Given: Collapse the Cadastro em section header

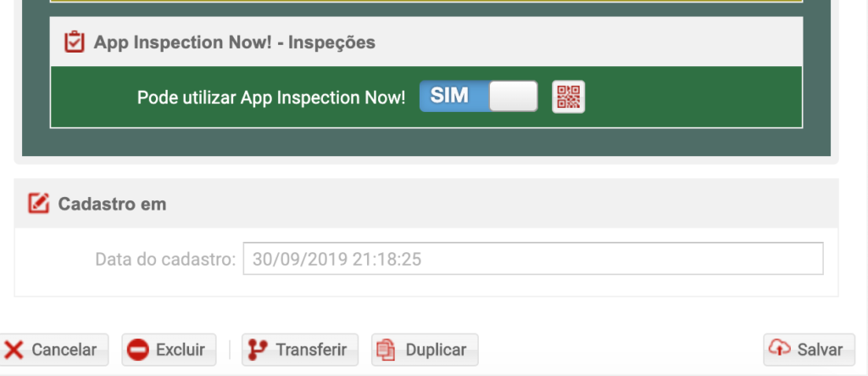Looking at the screenshot, I should tap(426, 204).
